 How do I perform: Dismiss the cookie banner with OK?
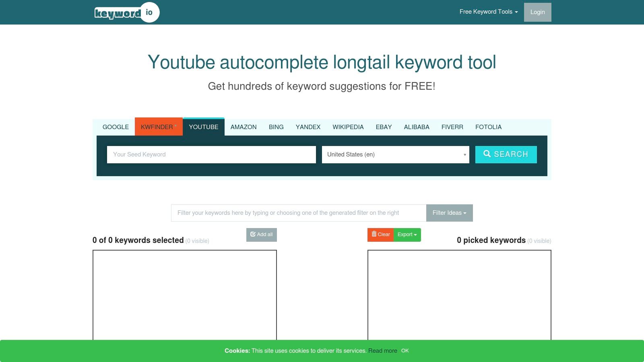pyautogui.click(x=405, y=351)
